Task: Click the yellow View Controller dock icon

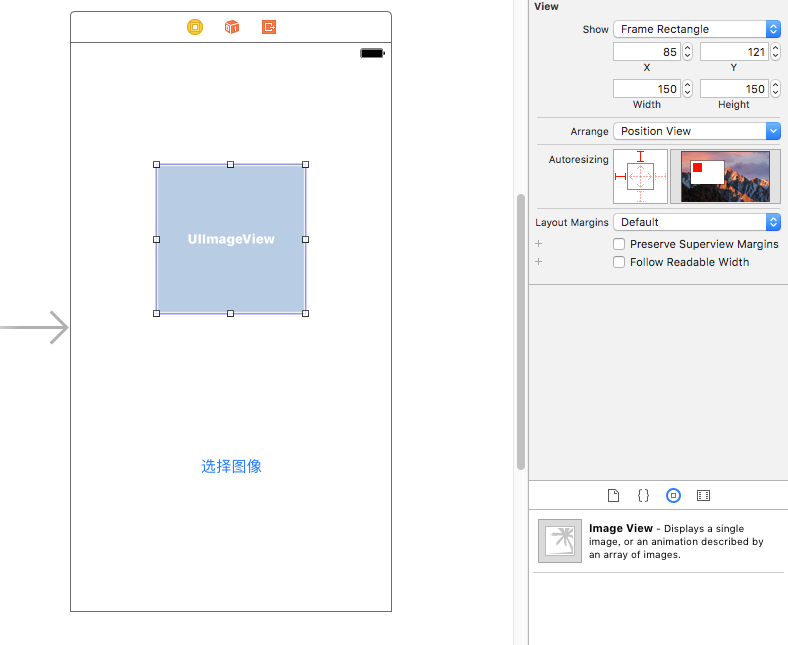Action: point(195,27)
